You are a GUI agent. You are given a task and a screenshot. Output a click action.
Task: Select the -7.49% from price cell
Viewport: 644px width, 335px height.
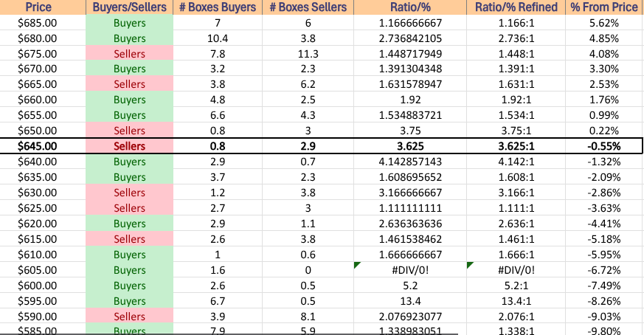[x=605, y=286]
